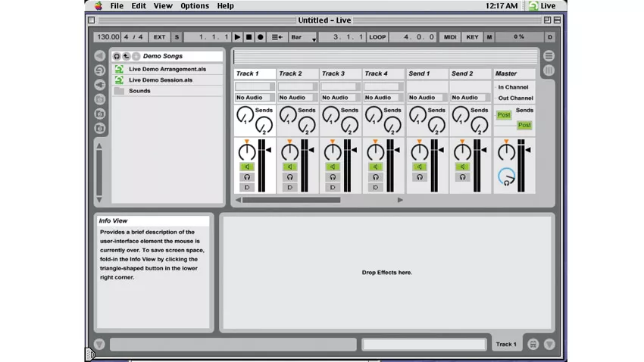Click Track 1 headphone cue icon
The width and height of the screenshot is (644, 362).
pos(247,177)
